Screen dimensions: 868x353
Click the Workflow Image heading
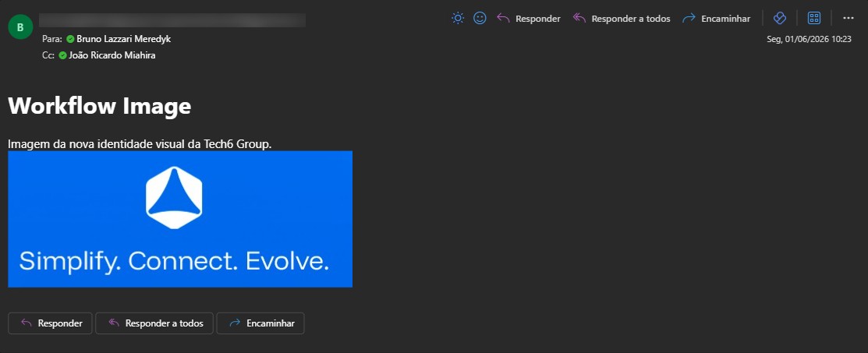pos(100,105)
